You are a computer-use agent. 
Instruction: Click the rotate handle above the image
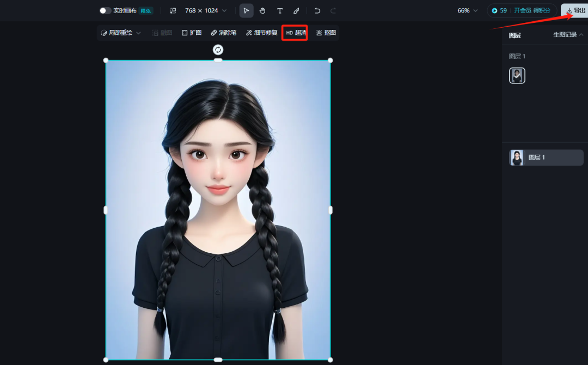[218, 50]
